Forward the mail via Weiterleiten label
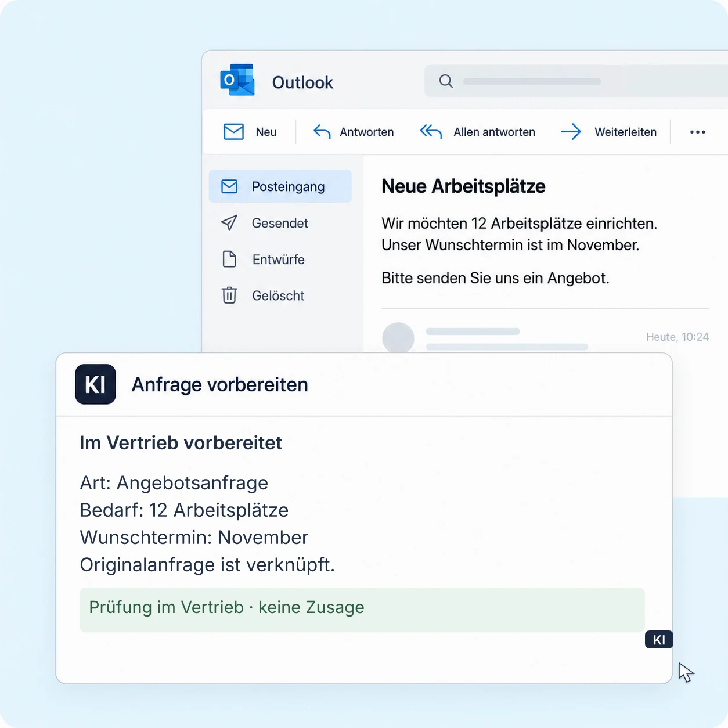This screenshot has height=728, width=728. click(626, 132)
